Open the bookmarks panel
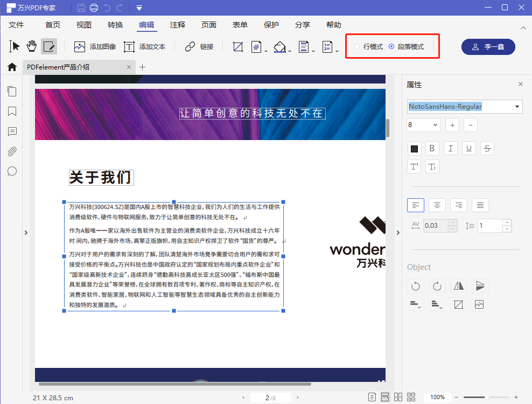The width and height of the screenshot is (532, 404). pyautogui.click(x=12, y=111)
